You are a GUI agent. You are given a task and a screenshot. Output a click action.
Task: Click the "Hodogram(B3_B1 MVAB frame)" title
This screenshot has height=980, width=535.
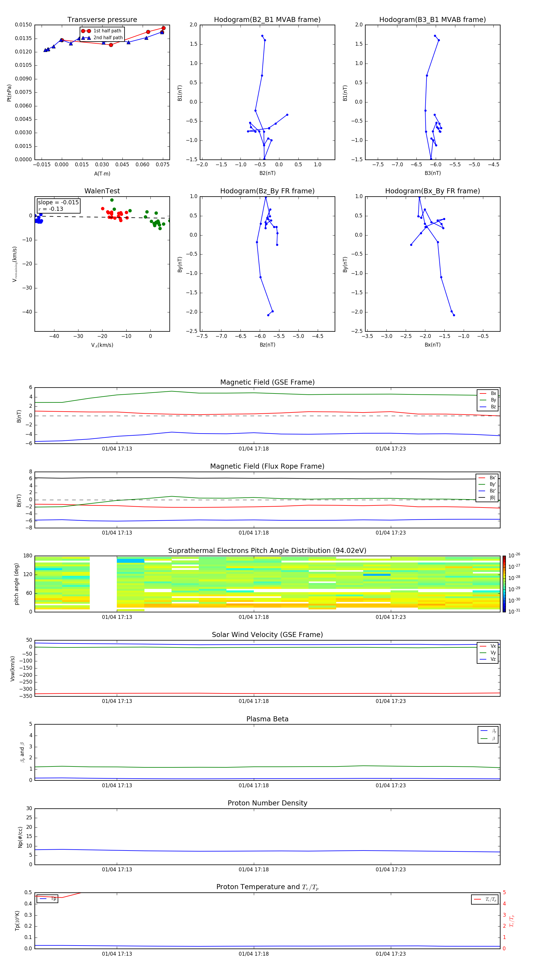(x=432, y=20)
